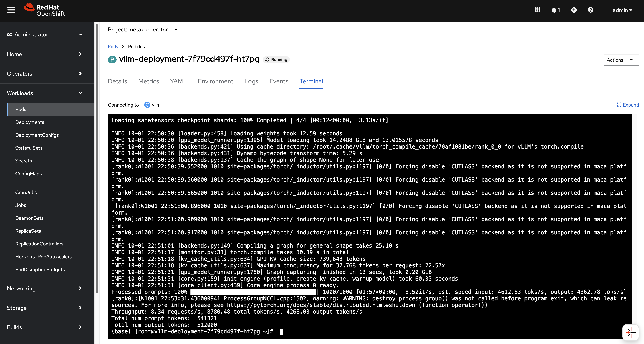Viewport: 644px width, 344px height.
Task: Switch to the YAML tab
Action: click(x=178, y=81)
